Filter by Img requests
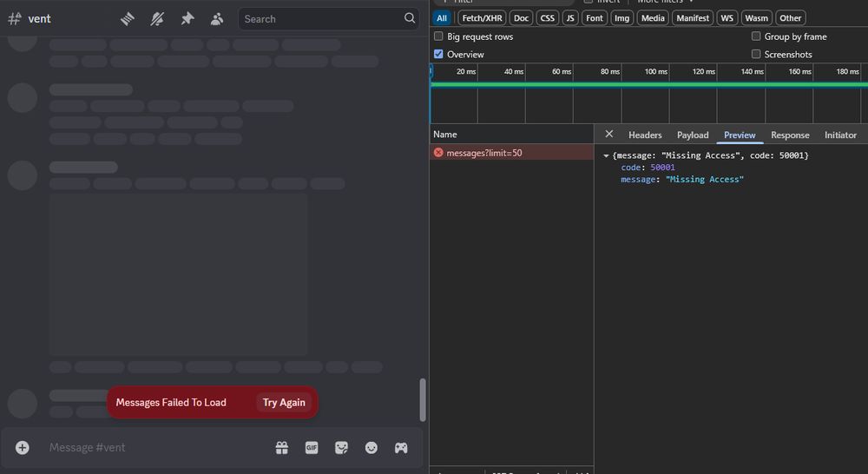868x474 pixels. (621, 17)
